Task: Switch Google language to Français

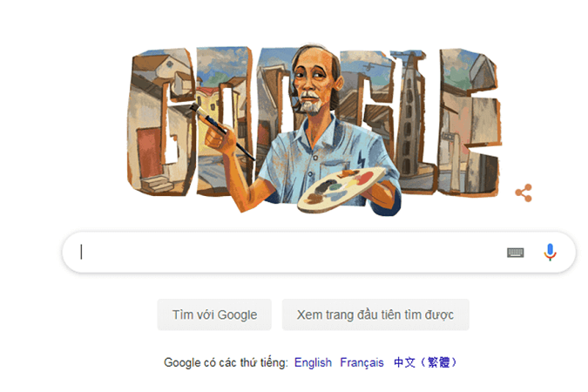Action: tap(362, 362)
